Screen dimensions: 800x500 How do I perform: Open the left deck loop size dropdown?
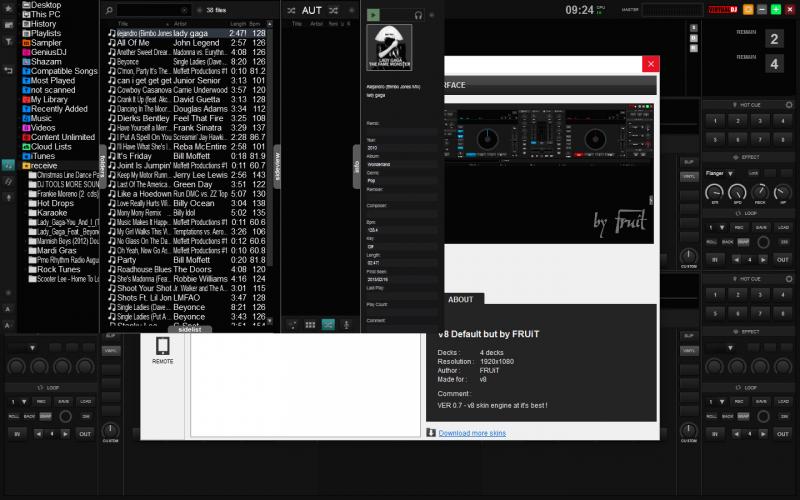24,402
